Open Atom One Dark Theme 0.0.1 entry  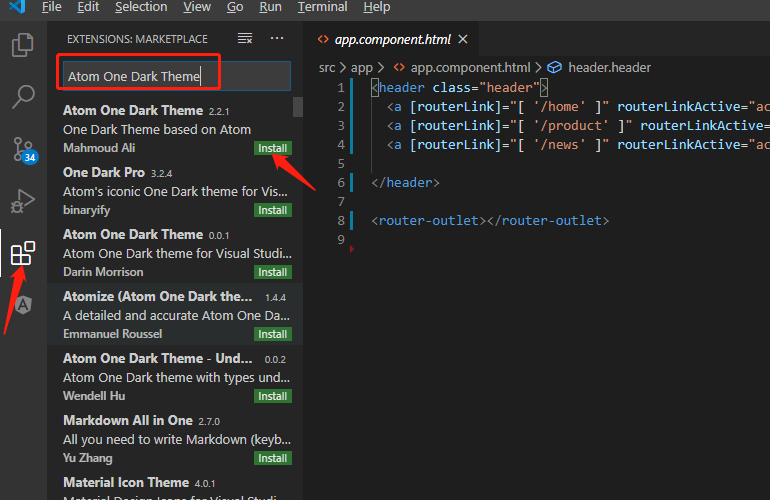174,252
